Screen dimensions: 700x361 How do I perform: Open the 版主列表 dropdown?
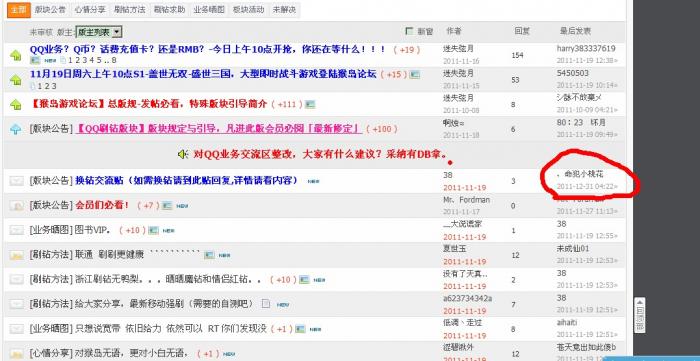click(99, 32)
